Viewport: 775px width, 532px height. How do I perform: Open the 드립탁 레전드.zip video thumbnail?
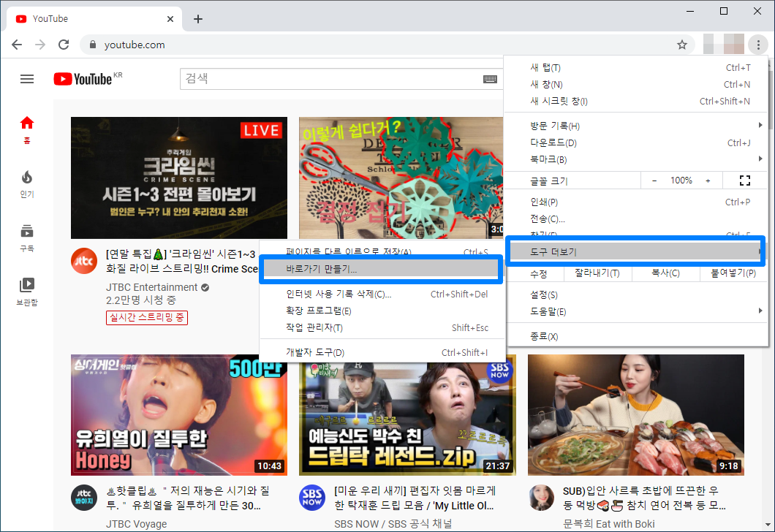407,419
